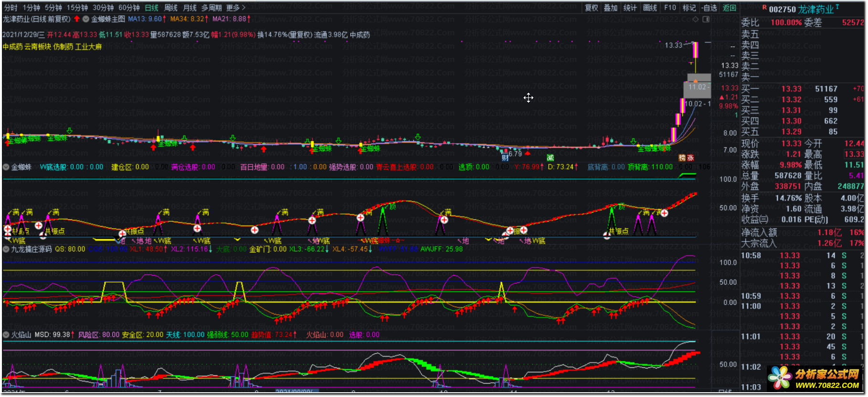Click the 大宗流入 1.26亿 row
Viewport: 868px width, 397px height.
pos(803,244)
